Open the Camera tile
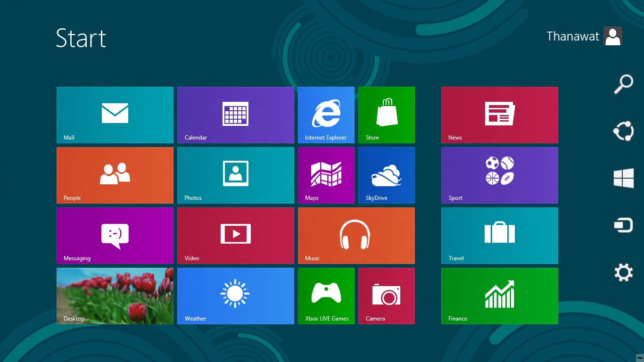The image size is (644, 362). (387, 296)
